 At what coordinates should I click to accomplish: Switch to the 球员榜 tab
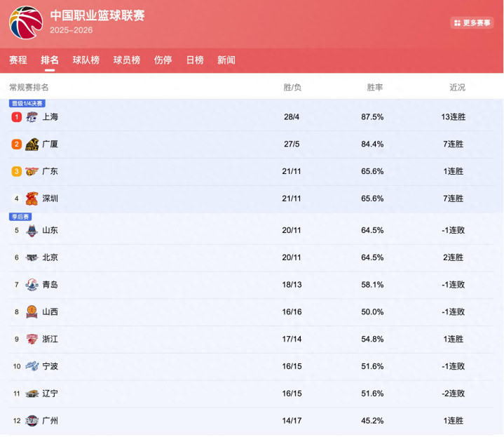[x=127, y=60]
